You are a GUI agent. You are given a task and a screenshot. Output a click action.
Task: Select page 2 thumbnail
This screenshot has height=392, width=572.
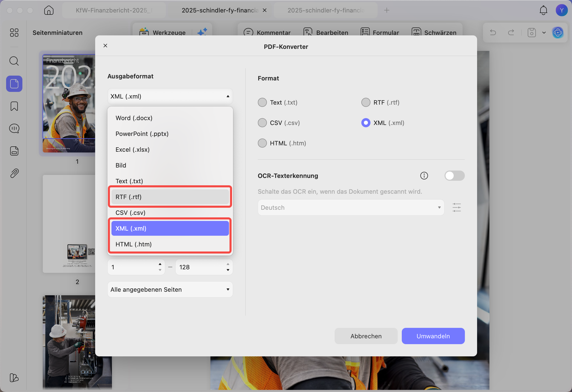click(x=69, y=224)
